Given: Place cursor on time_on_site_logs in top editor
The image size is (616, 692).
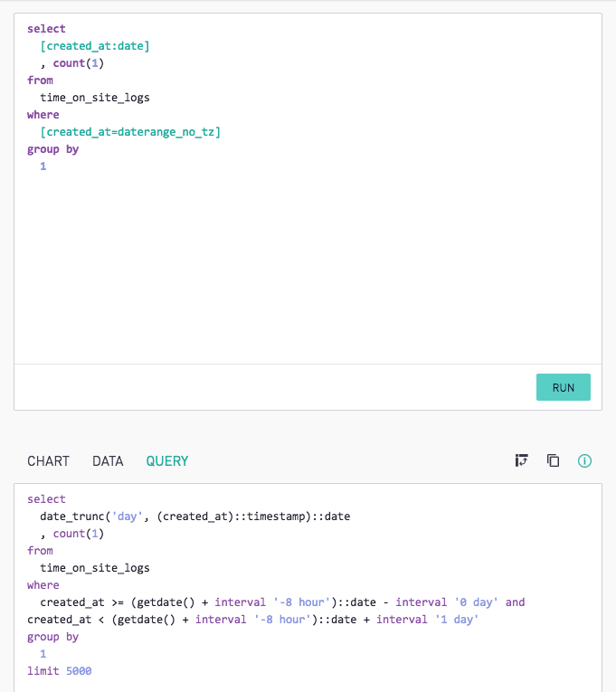Looking at the screenshot, I should click(x=95, y=98).
